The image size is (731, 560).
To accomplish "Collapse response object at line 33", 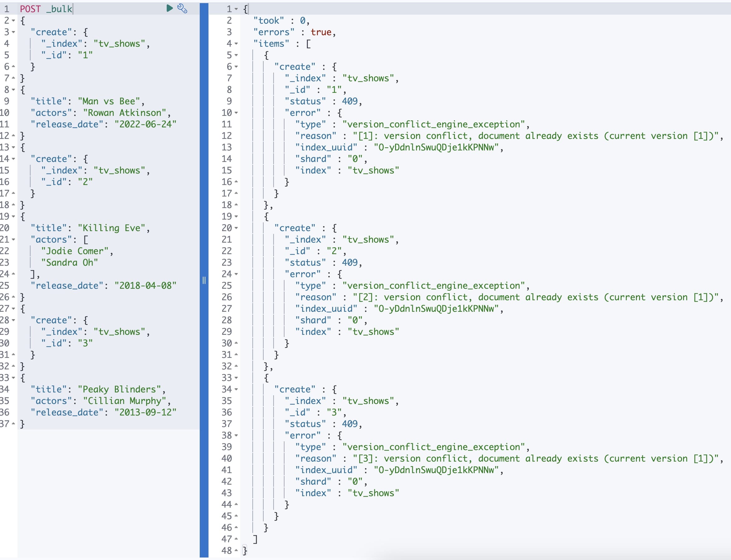I will [x=236, y=378].
